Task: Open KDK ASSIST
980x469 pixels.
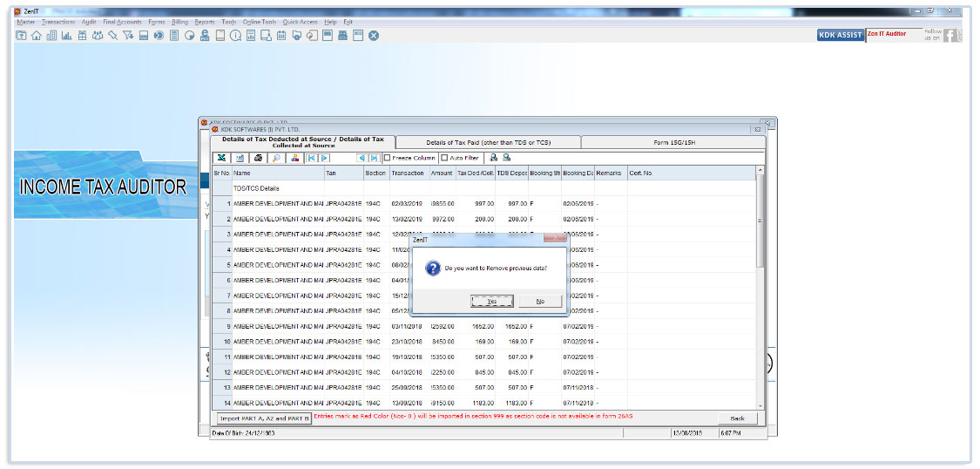Action: (x=841, y=35)
